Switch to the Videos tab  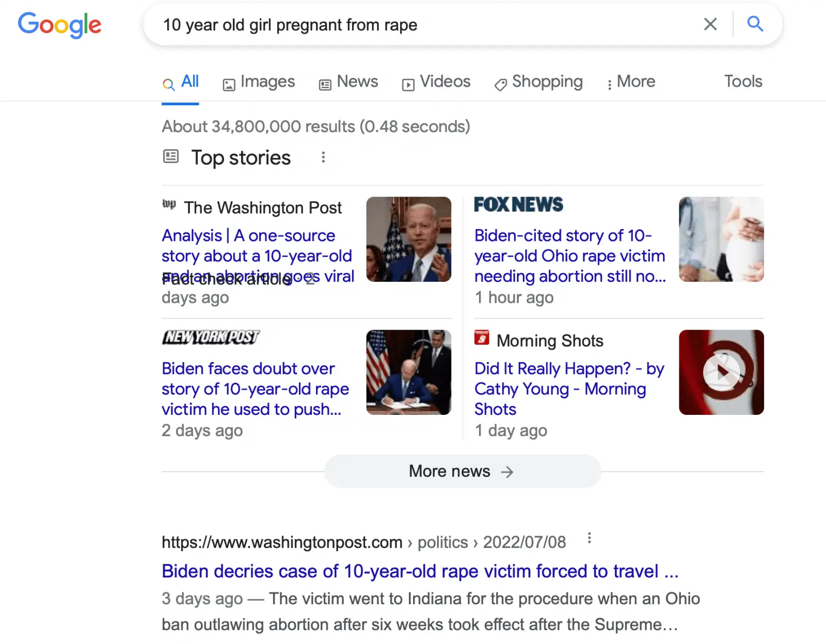(436, 82)
